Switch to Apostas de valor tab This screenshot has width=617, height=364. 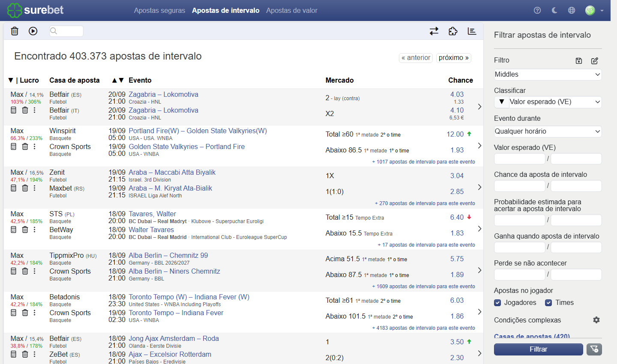[292, 10]
